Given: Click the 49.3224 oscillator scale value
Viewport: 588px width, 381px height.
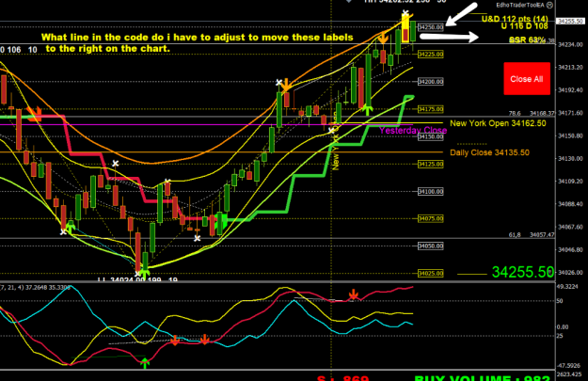Looking at the screenshot, I should 567,287.
